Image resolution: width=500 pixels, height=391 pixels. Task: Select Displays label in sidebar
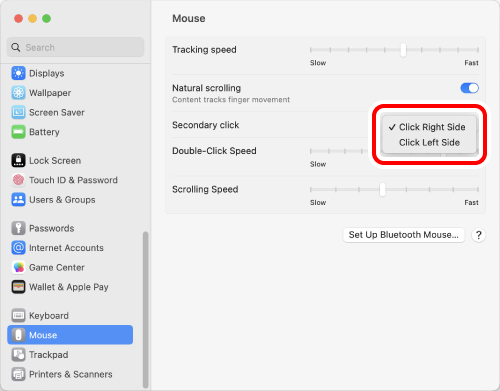(47, 73)
